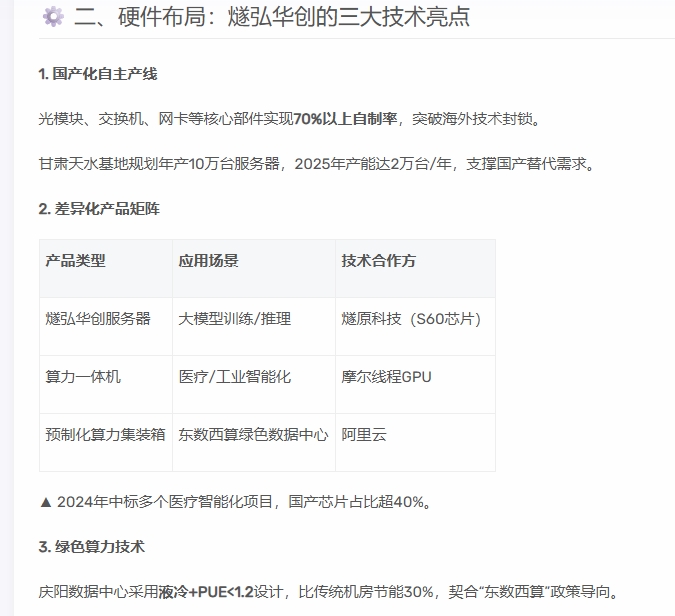Click the table cell 算力一体机
The image size is (675, 616).
pos(83,377)
